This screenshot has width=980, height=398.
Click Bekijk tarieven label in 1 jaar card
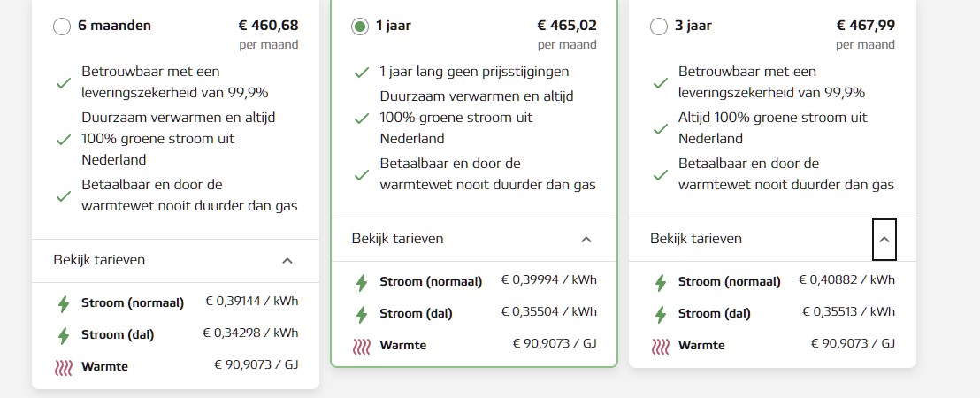(397, 239)
